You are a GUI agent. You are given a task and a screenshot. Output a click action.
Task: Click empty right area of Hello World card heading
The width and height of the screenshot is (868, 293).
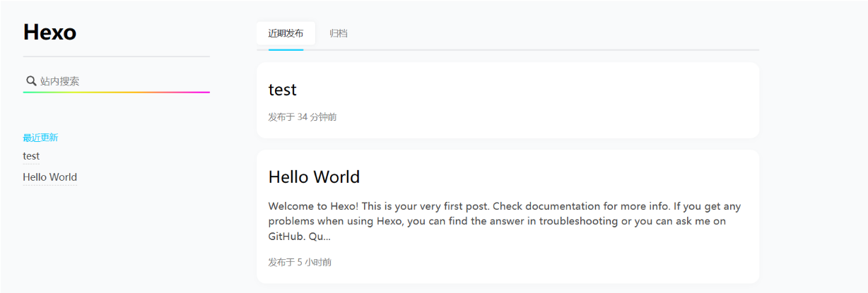click(x=601, y=177)
